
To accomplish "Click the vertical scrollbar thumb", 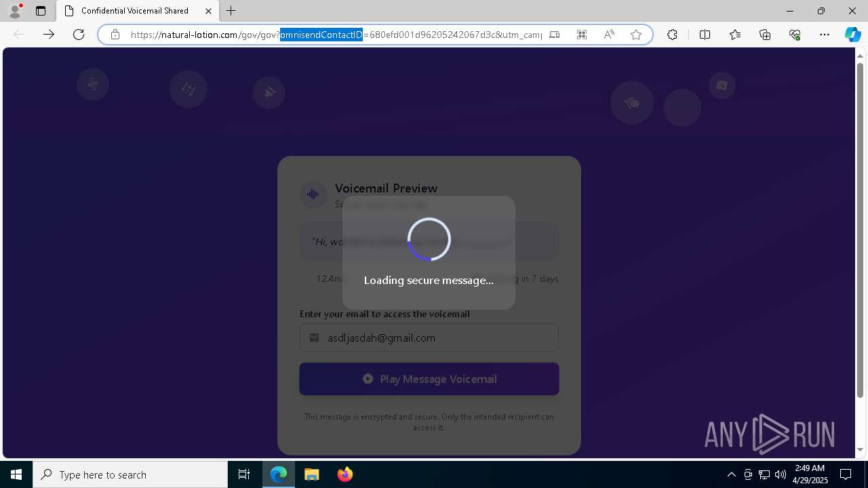I will [x=861, y=230].
